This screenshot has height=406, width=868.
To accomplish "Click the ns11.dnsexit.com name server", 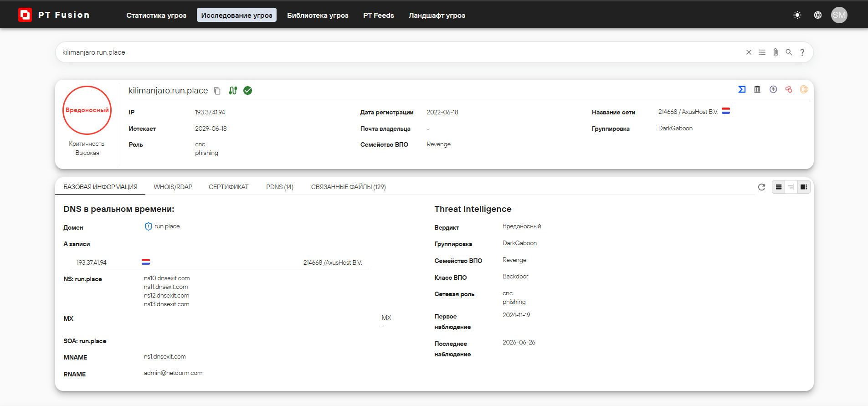I will coord(166,287).
